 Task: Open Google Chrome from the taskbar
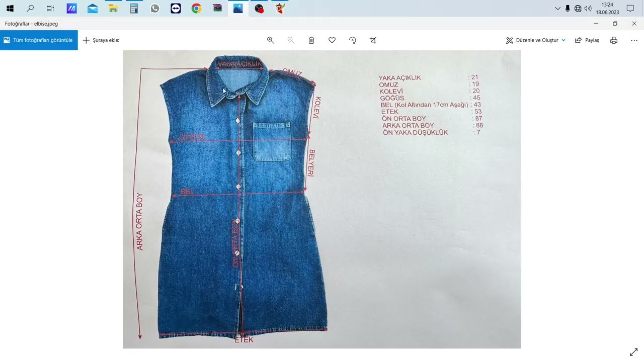(x=196, y=8)
